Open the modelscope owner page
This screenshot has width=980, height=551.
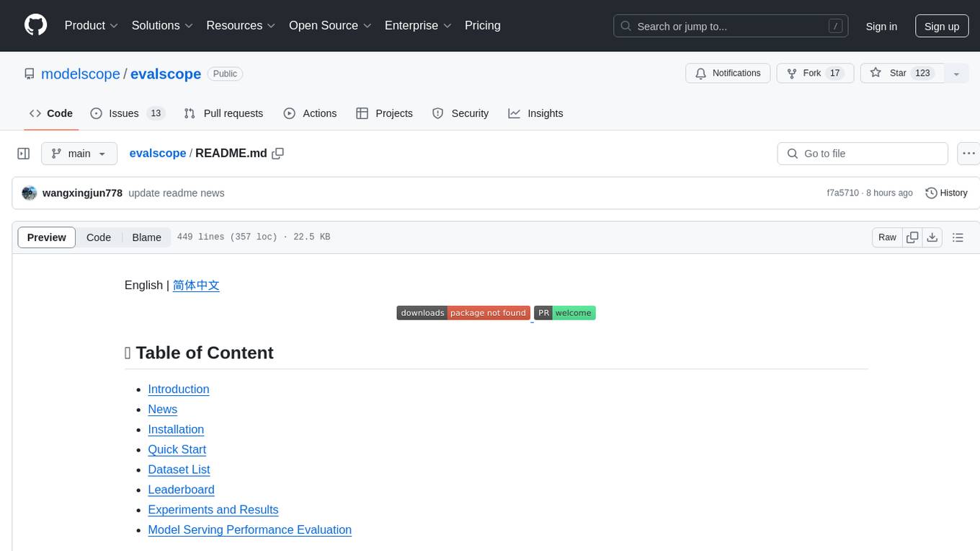click(81, 74)
